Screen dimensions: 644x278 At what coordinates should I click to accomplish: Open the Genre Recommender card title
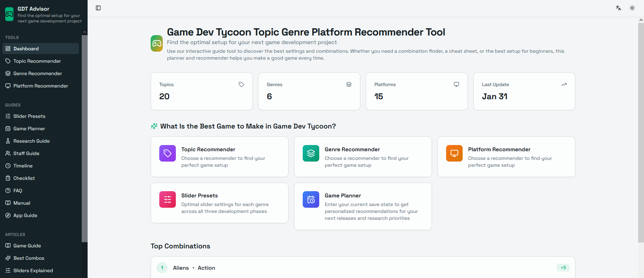pyautogui.click(x=352, y=149)
